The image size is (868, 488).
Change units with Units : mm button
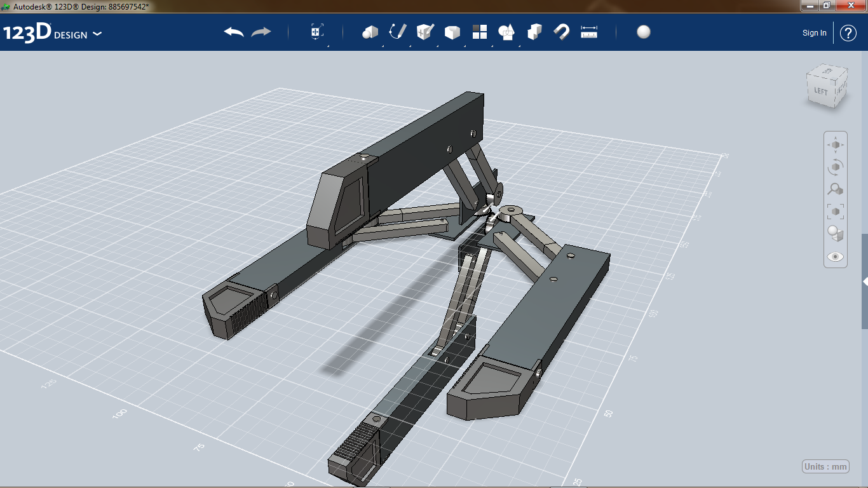(x=825, y=466)
